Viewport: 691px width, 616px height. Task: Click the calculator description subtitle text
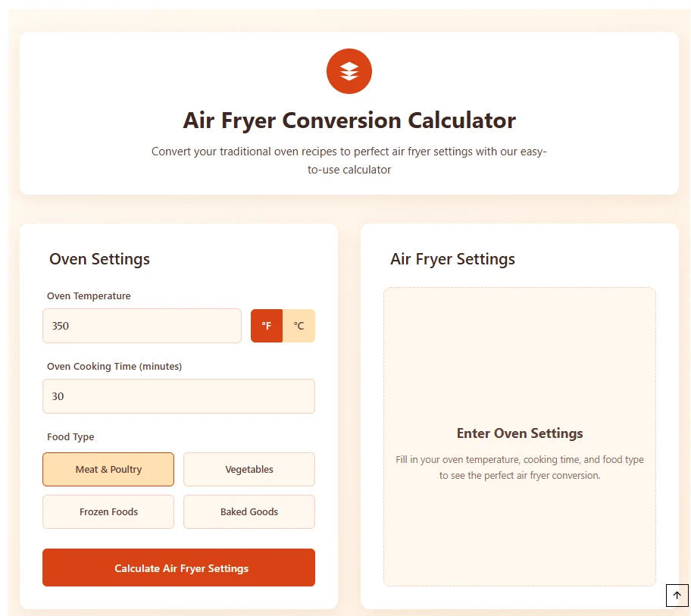[x=349, y=160]
